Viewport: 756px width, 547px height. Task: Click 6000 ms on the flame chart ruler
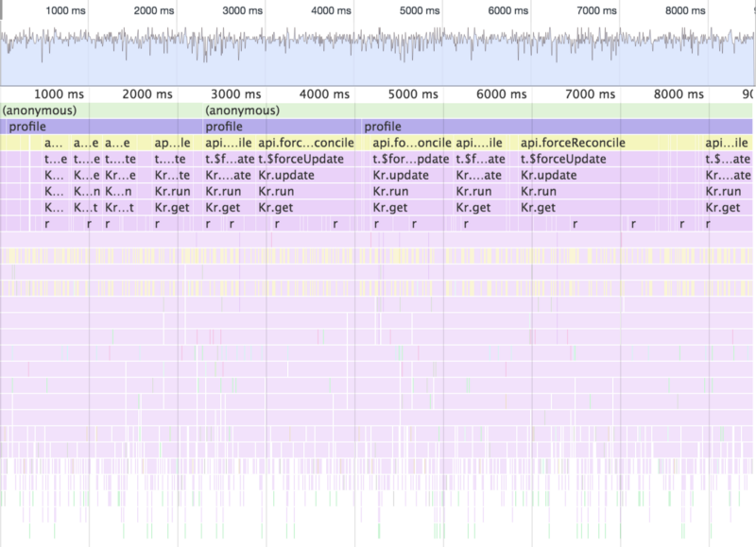(502, 94)
